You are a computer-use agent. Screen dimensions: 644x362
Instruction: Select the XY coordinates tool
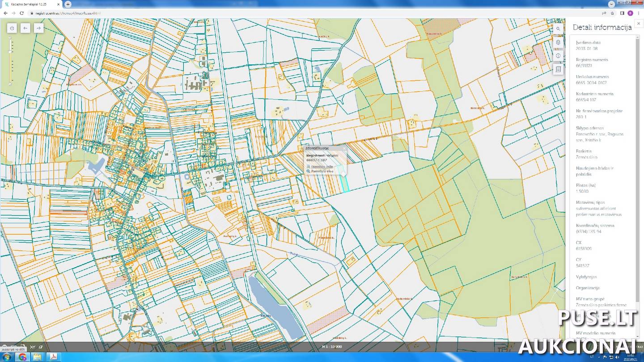(x=33, y=347)
